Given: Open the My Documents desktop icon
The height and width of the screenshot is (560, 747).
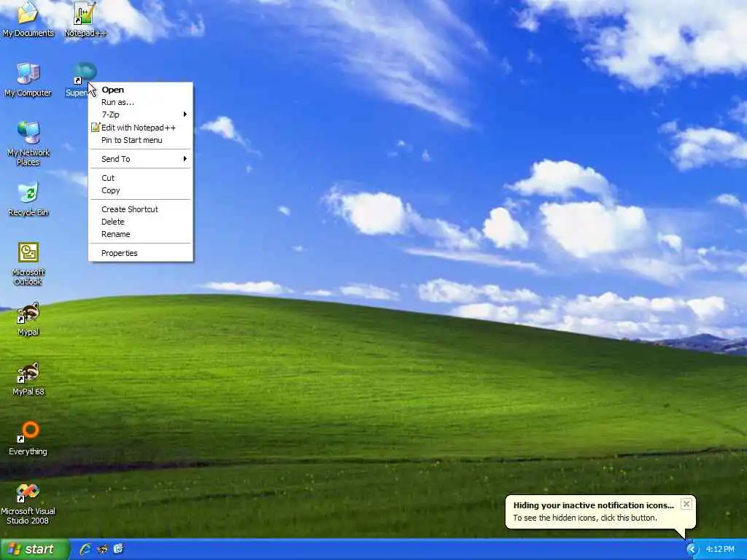Looking at the screenshot, I should [28, 19].
